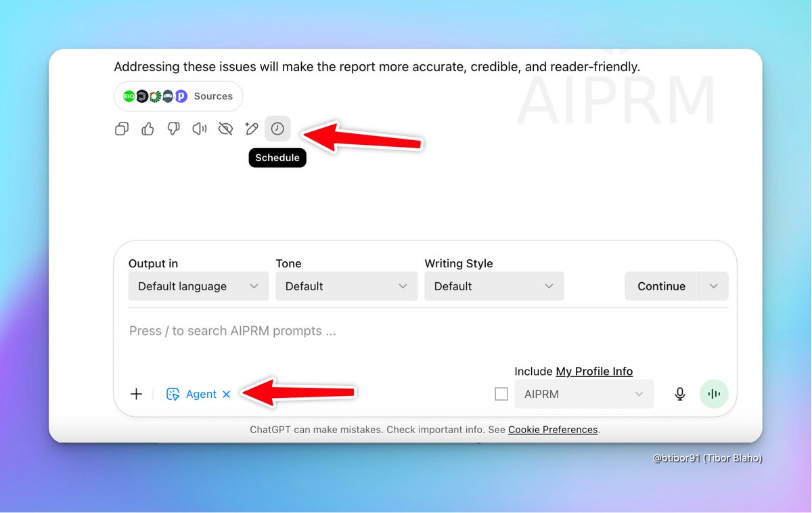Remove the Agent tag with the X
The width and height of the screenshot is (812, 513).
point(227,394)
